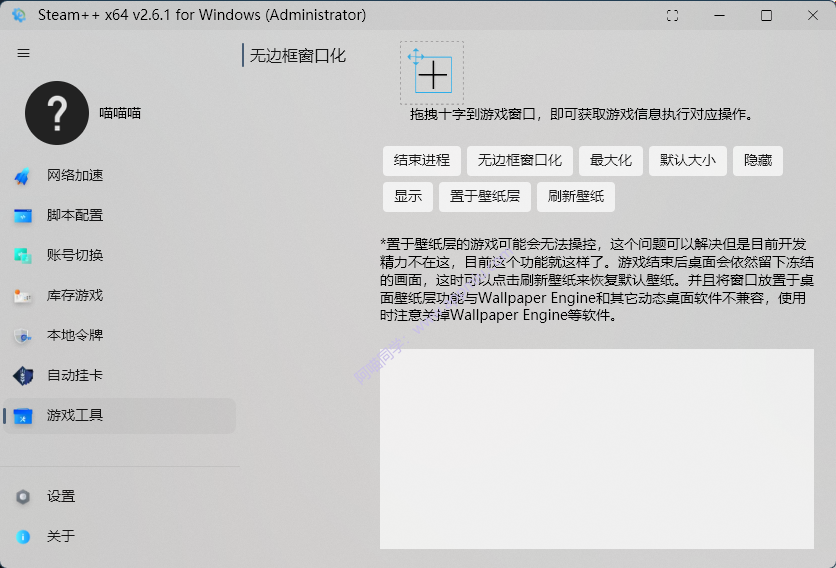
Task: Click the 账号切换 account icon
Action: 22,255
